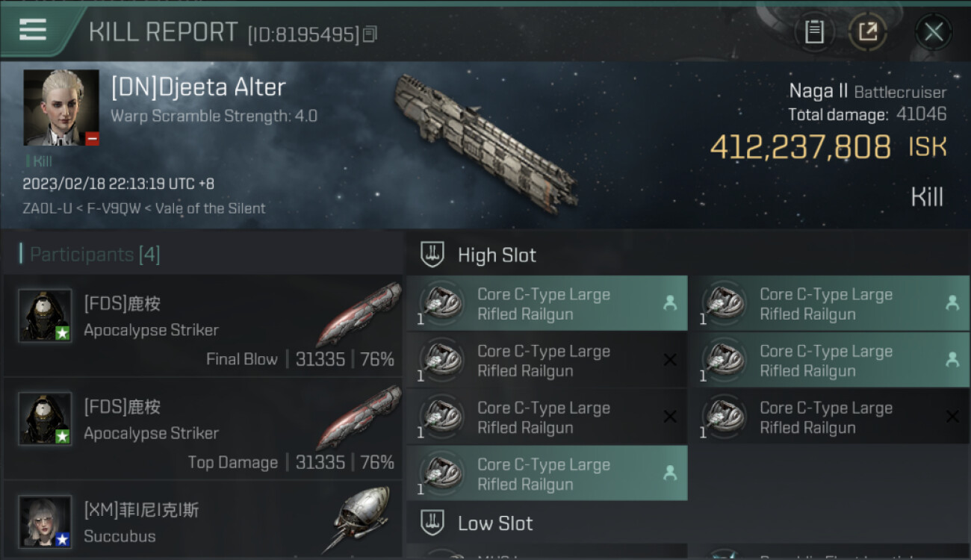Select bottom-left highlighted Rifled Railgun entry
The image size is (971, 560).
546,474
